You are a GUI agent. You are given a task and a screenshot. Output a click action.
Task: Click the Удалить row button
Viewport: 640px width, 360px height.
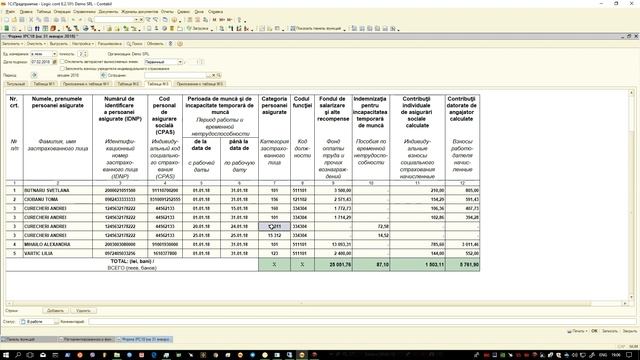coord(83,311)
